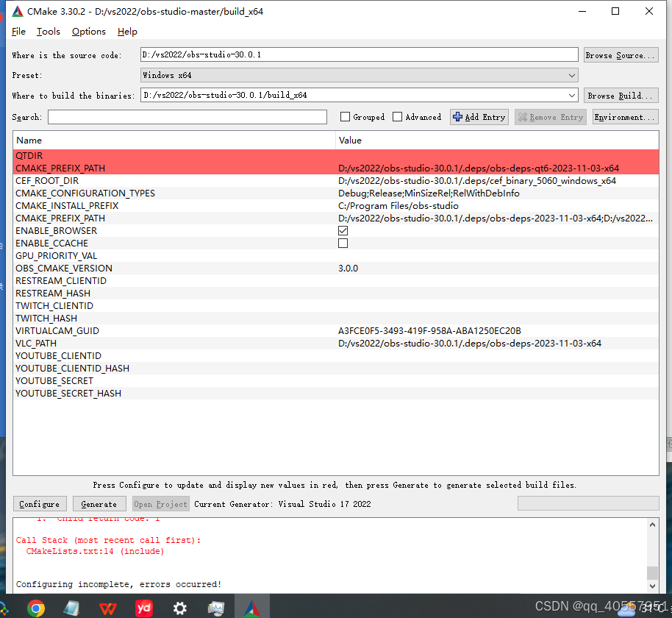Click the Value column header
The width and height of the screenshot is (672, 618).
[497, 141]
